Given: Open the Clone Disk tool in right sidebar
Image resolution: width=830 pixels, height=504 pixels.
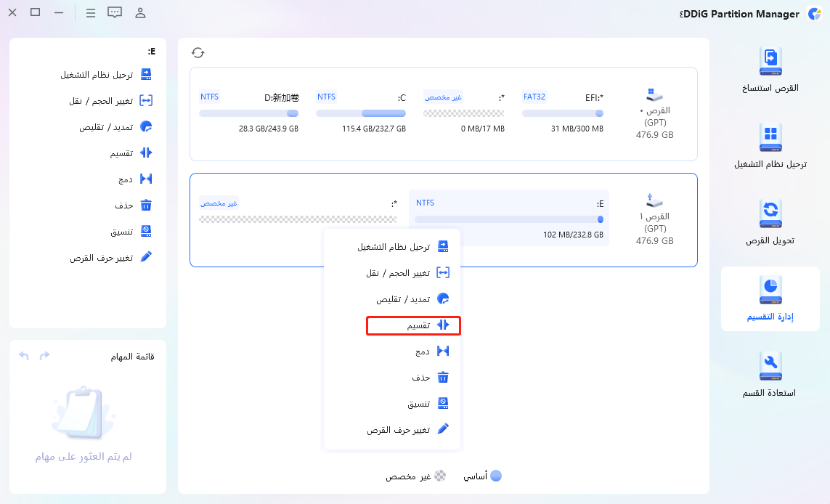Looking at the screenshot, I should pyautogui.click(x=770, y=69).
